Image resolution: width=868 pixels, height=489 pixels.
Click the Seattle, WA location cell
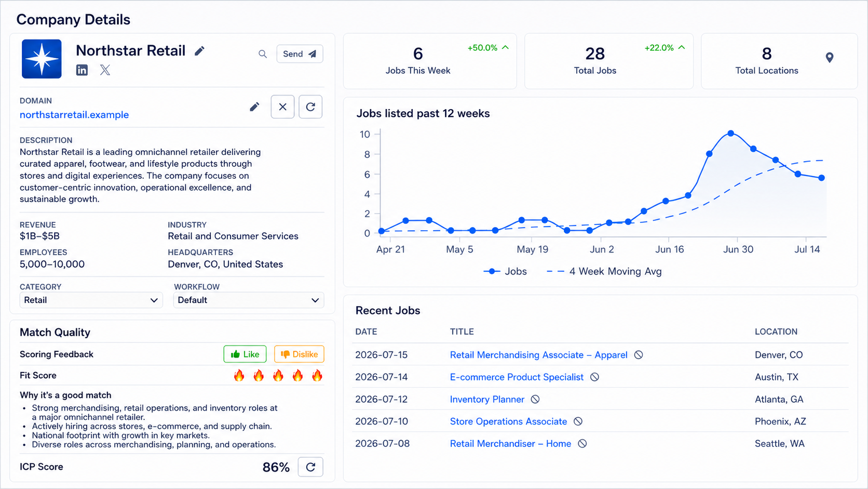click(780, 444)
